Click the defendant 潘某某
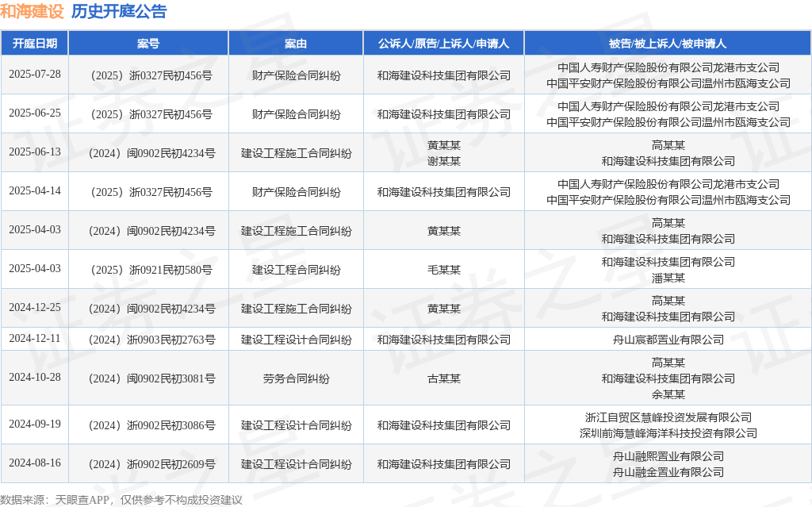This screenshot has width=812, height=507. (668, 278)
